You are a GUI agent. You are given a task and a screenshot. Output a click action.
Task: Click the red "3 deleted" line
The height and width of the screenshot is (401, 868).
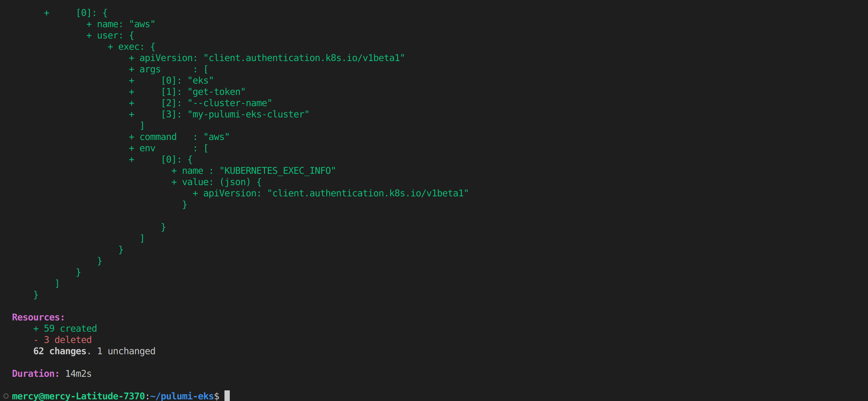coord(67,340)
